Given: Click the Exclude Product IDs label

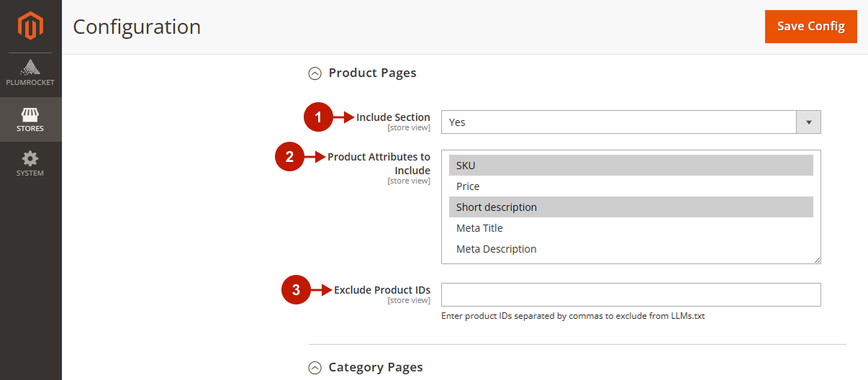Looking at the screenshot, I should [382, 290].
